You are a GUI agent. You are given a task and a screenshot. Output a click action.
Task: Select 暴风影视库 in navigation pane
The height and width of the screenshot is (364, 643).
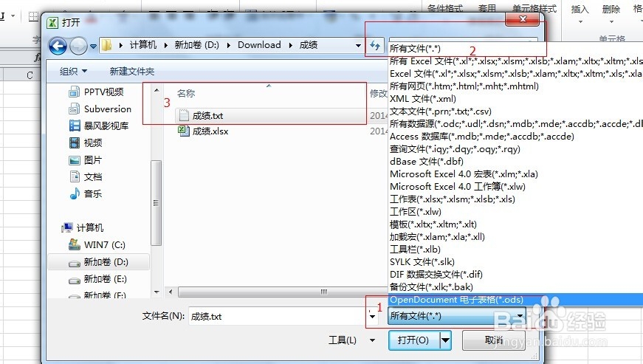tap(99, 126)
